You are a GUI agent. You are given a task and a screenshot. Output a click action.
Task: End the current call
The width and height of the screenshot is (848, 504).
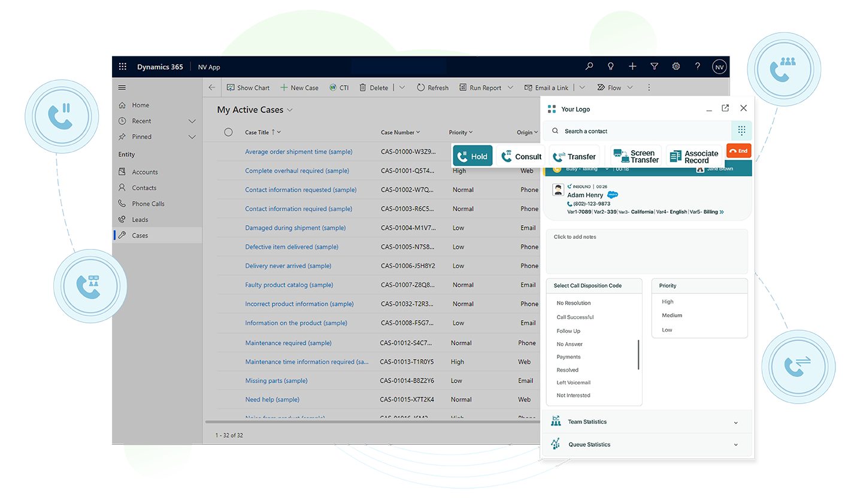click(738, 151)
